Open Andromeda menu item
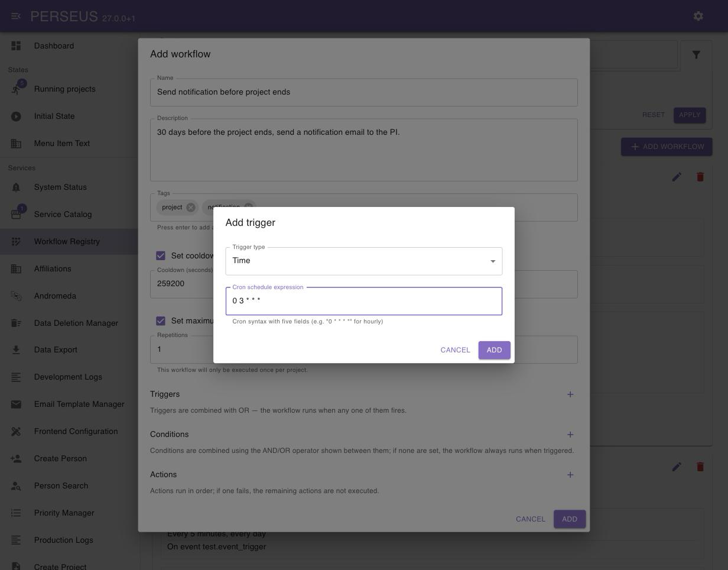This screenshot has width=728, height=570. tap(69, 296)
